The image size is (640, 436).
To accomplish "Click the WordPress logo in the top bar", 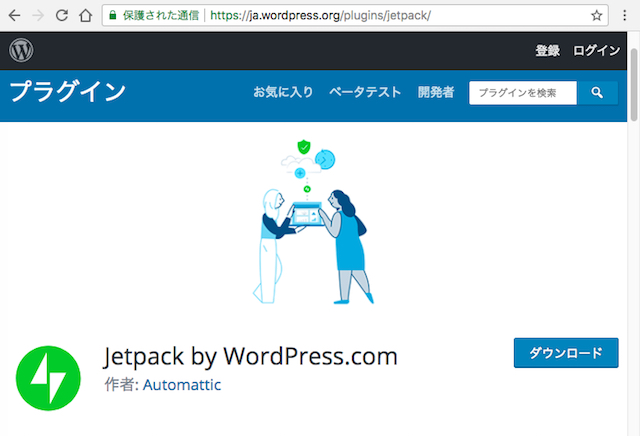I will (x=21, y=50).
